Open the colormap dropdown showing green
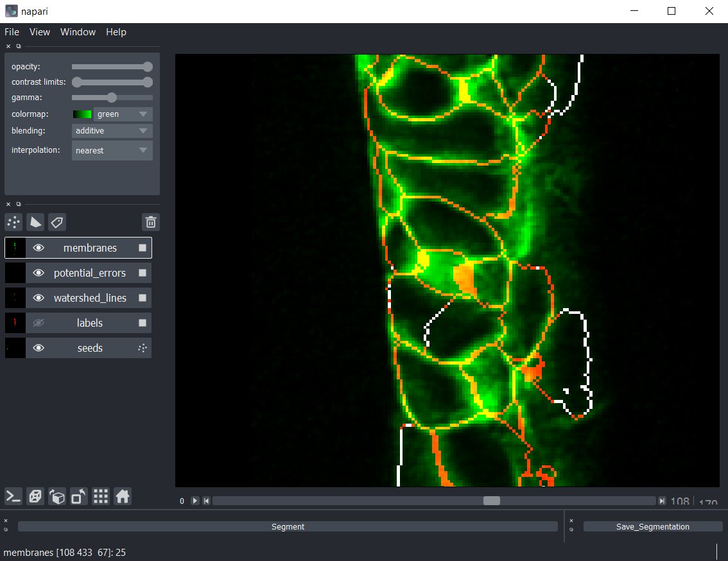 122,114
